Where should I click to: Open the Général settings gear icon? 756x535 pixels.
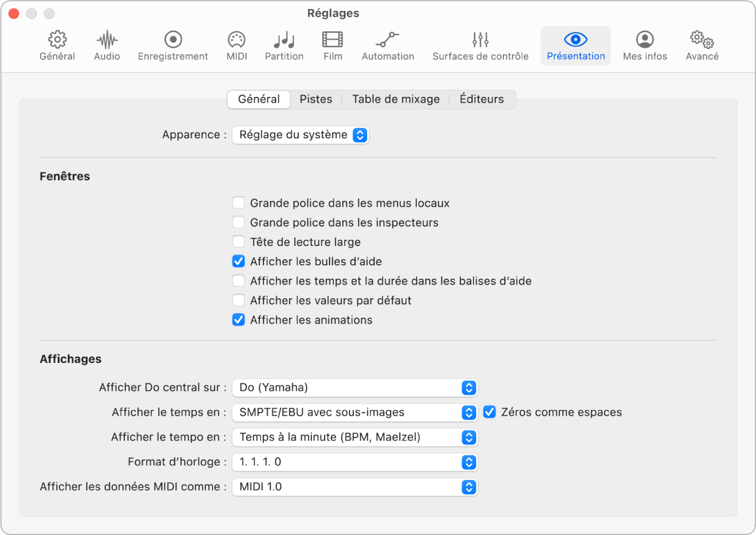57,40
